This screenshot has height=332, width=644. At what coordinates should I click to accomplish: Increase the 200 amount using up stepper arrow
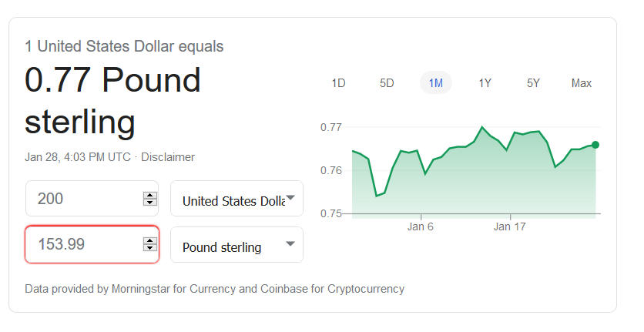(150, 195)
